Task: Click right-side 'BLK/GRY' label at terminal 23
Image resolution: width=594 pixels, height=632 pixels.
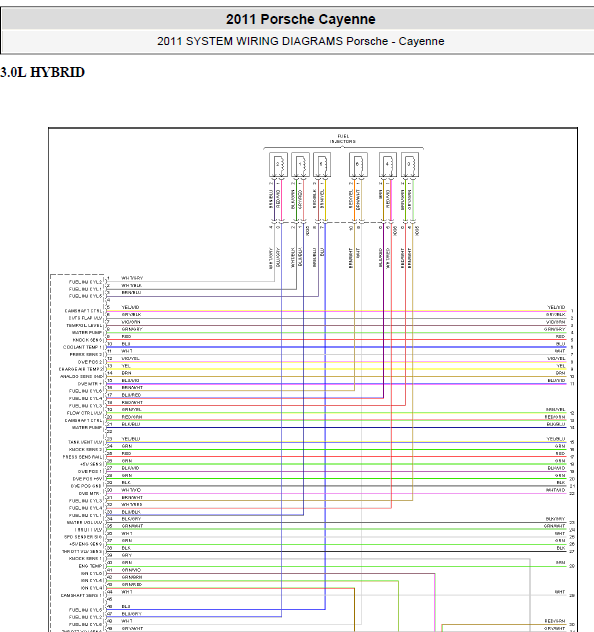Action: pyautogui.click(x=556, y=519)
